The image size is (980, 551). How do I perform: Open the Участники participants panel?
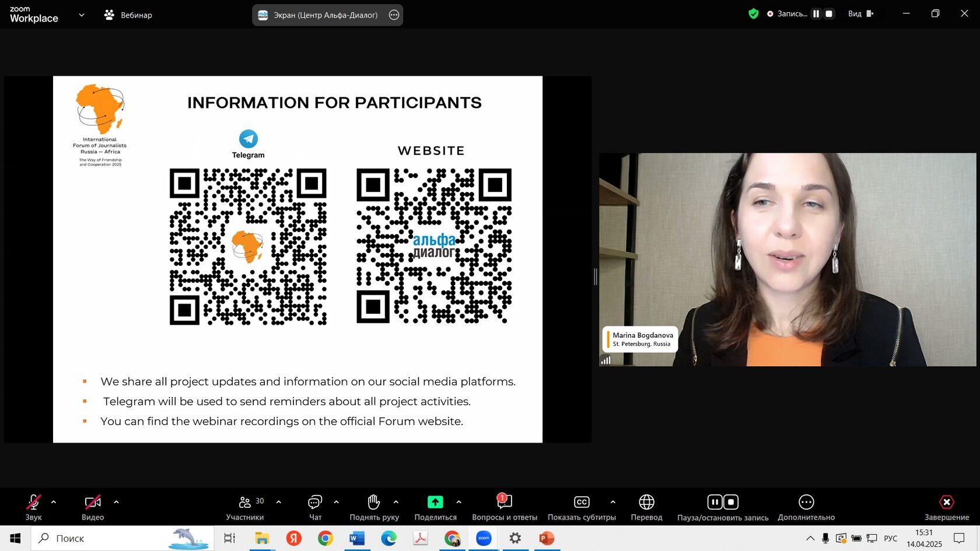(x=245, y=507)
